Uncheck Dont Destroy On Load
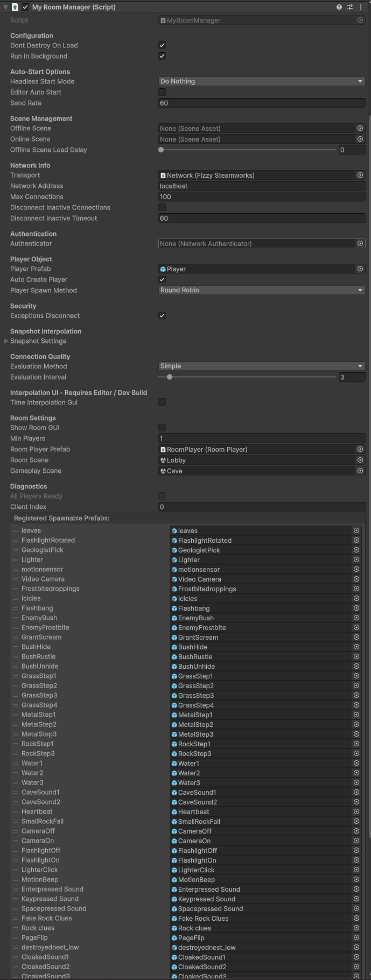Screen dimensions: 371x980 [162, 45]
